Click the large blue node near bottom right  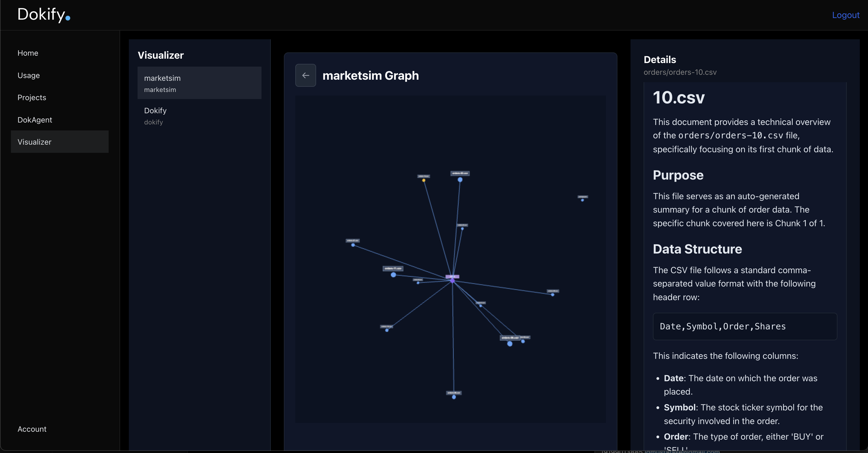510,344
